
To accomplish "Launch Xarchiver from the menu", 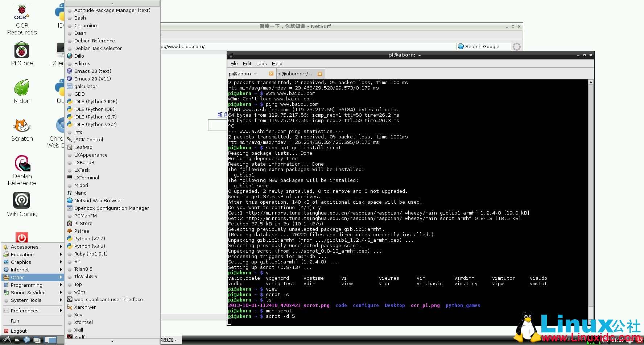I will [112, 307].
